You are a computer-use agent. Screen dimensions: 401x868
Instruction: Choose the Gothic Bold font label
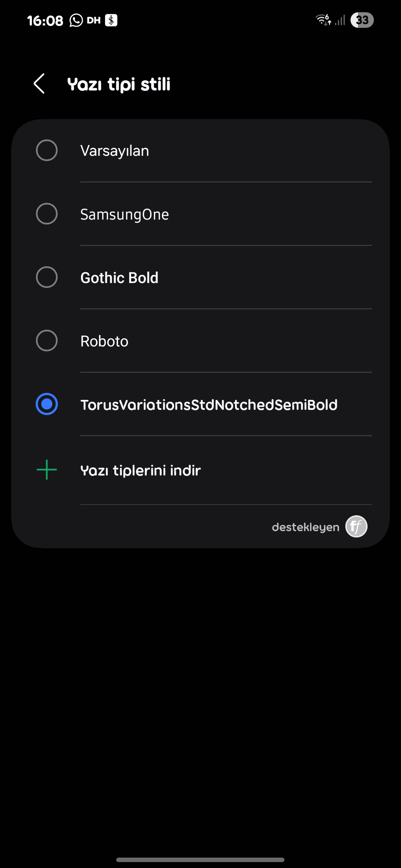(x=120, y=278)
